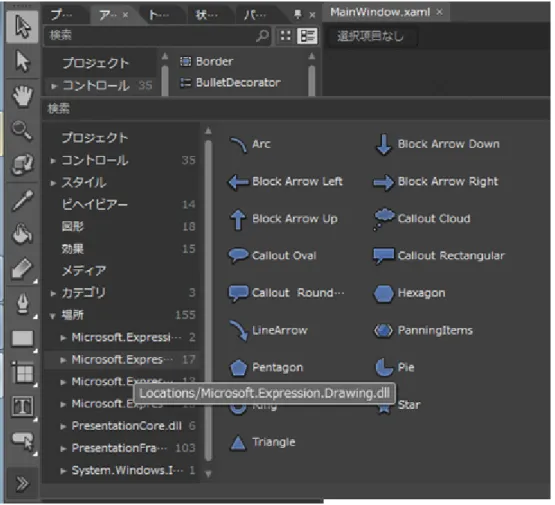Switch to the 状… panel tab
The height and width of the screenshot is (505, 555).
[x=207, y=15]
